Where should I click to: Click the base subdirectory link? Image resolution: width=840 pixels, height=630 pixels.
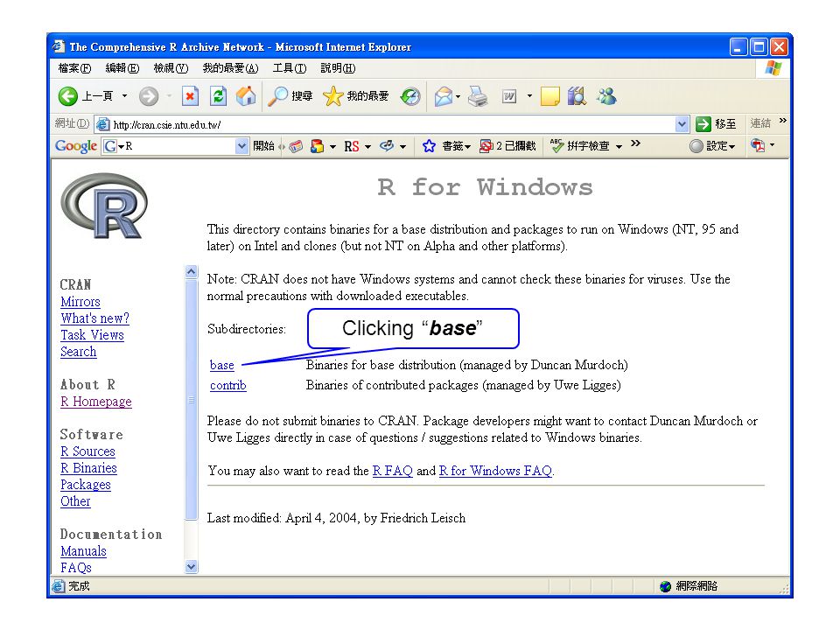[221, 366]
